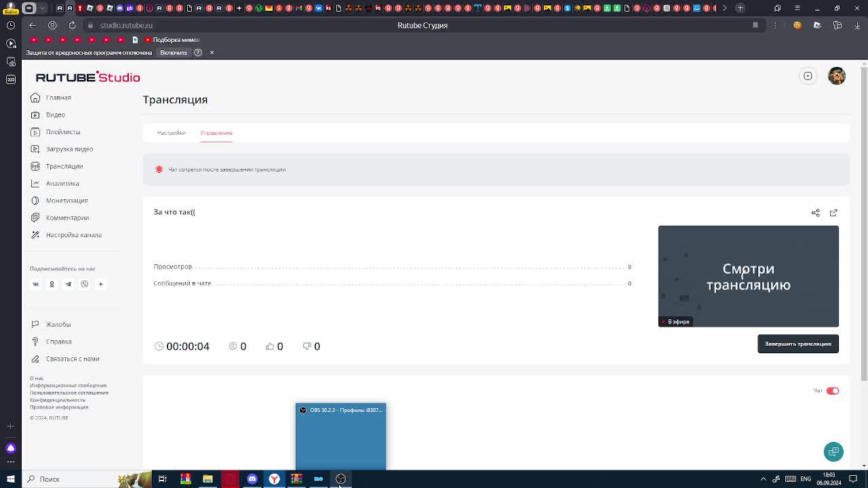
Task: Click the help question icon in warning bar
Action: point(198,52)
